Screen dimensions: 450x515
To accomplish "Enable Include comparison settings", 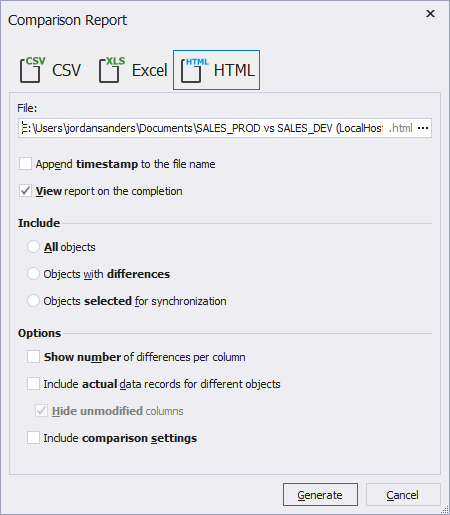I will click(33, 438).
